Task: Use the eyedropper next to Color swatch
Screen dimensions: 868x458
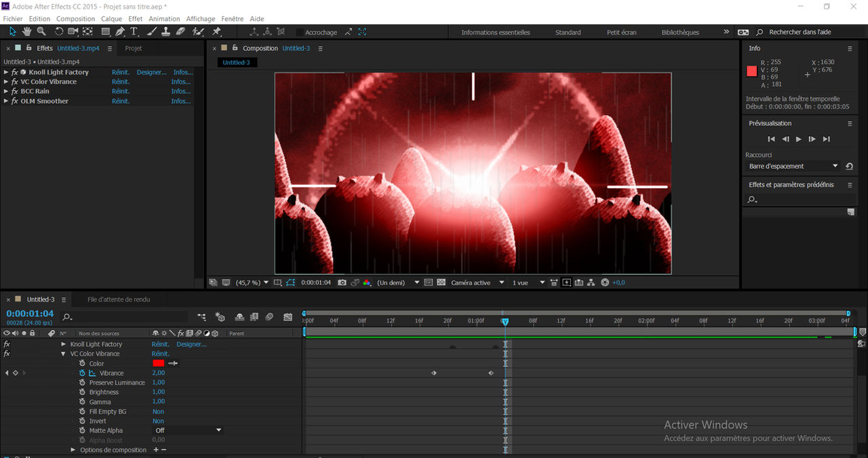Action: coord(173,363)
